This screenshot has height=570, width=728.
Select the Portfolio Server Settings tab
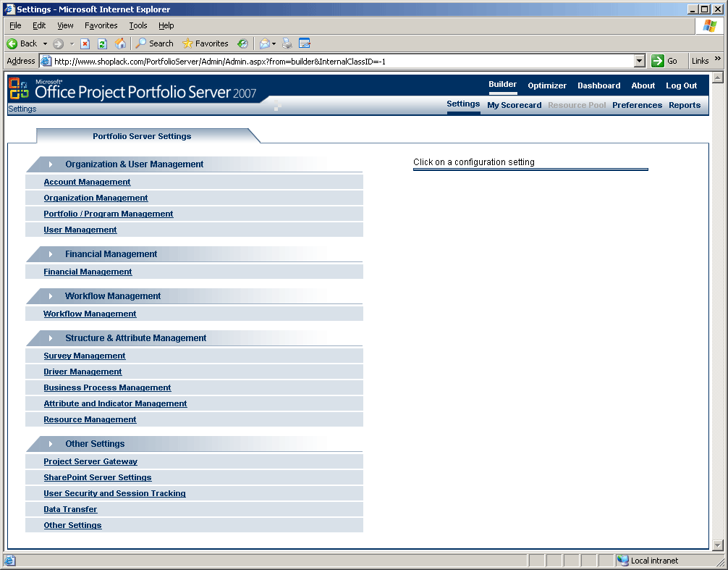click(x=142, y=136)
